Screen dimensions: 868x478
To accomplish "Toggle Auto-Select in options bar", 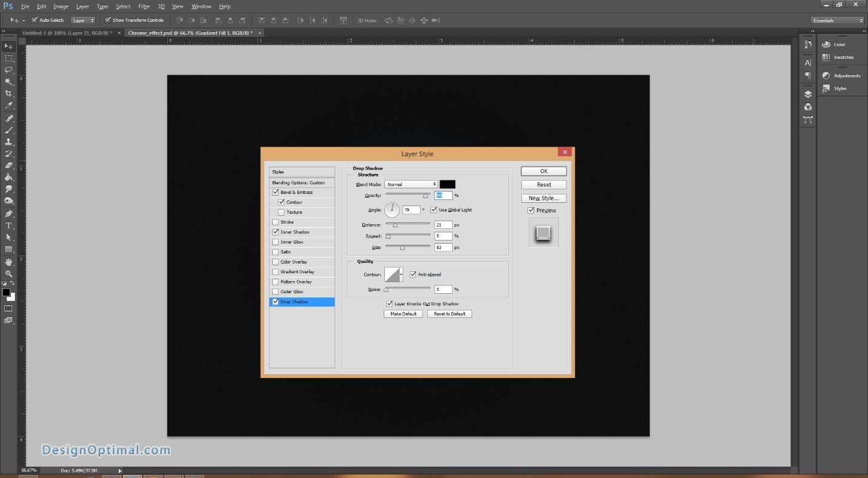I will (35, 20).
